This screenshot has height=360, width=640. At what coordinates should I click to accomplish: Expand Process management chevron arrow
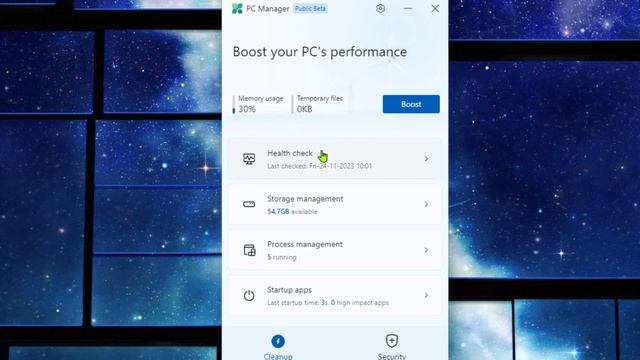tap(426, 250)
